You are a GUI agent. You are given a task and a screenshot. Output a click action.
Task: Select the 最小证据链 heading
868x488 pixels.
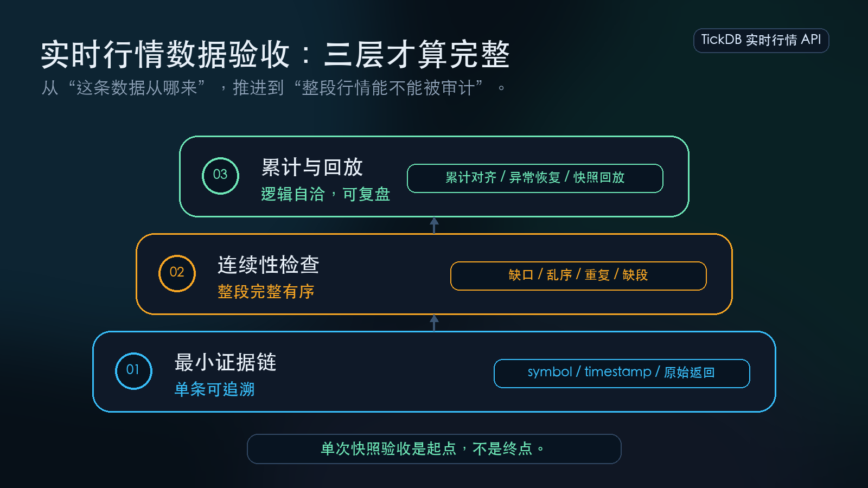225,362
